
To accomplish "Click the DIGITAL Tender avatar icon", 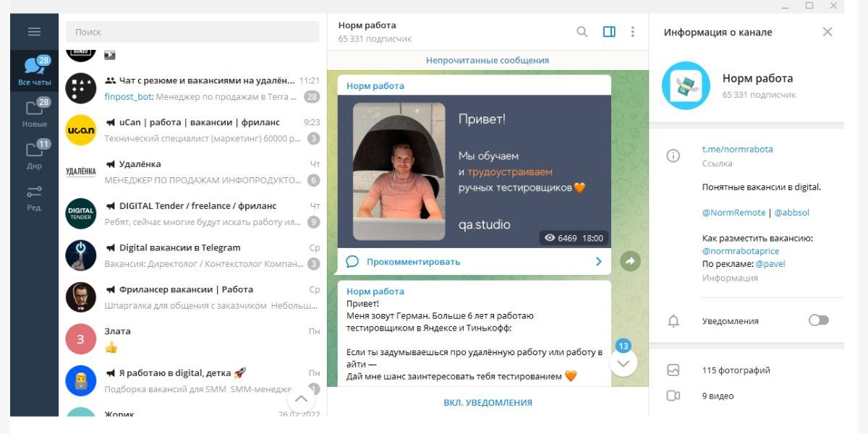I will pos(81,213).
